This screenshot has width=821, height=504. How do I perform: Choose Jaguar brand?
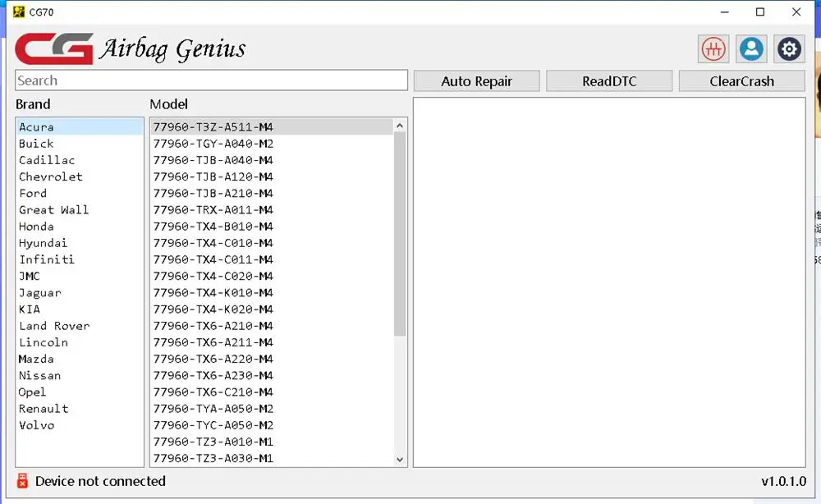(79, 292)
